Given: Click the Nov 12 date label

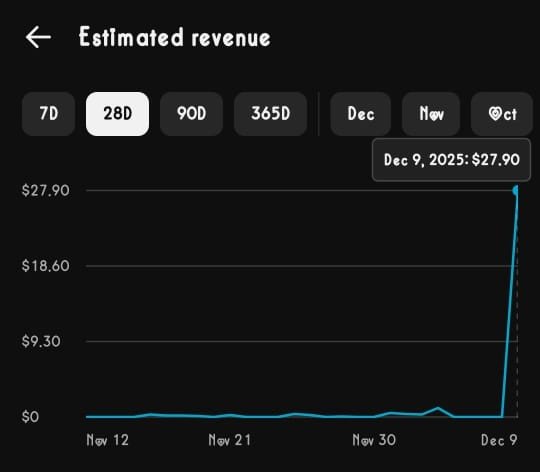Looking at the screenshot, I should click(107, 440).
